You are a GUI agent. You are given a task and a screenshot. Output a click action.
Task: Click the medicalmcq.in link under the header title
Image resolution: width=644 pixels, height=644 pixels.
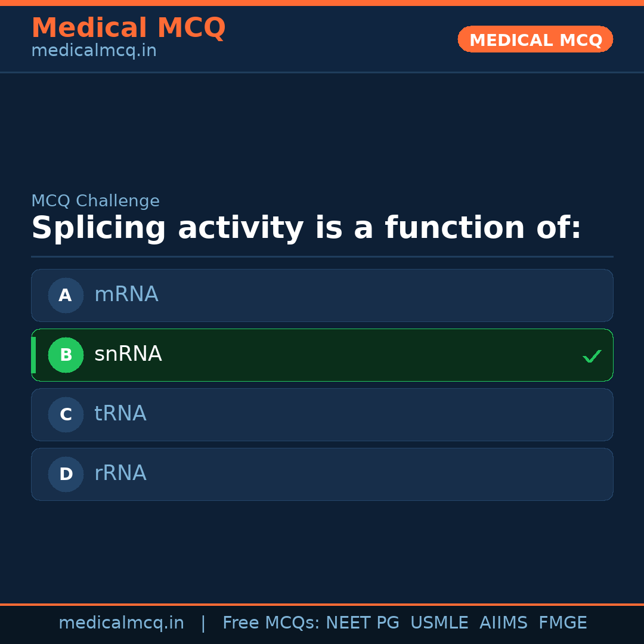[94, 51]
